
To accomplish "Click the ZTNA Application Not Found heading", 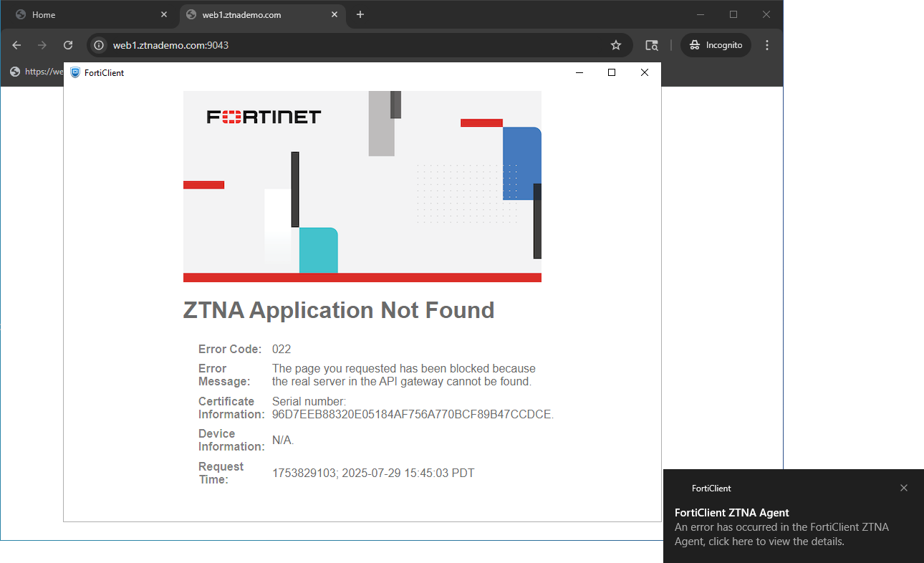I will coord(339,310).
